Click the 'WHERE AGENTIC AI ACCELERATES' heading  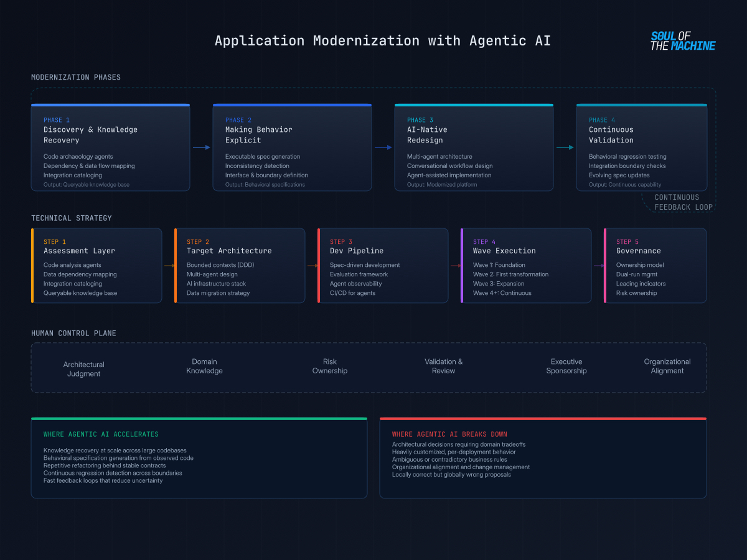(101, 434)
